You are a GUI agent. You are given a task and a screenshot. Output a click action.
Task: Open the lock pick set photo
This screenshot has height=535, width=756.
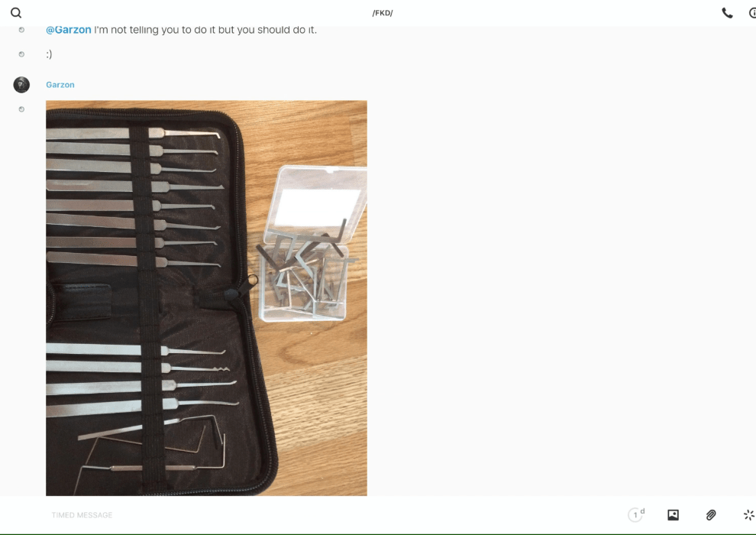[x=206, y=297]
